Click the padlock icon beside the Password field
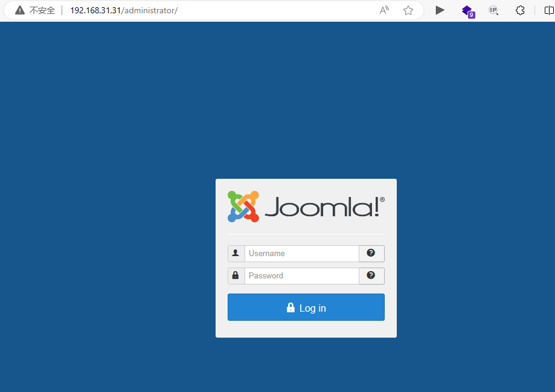The height and width of the screenshot is (392, 555). click(x=236, y=276)
